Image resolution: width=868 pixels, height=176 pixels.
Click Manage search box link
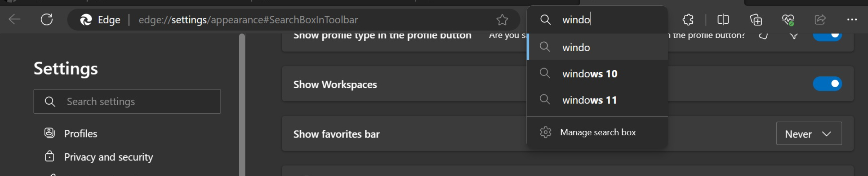coord(597,132)
